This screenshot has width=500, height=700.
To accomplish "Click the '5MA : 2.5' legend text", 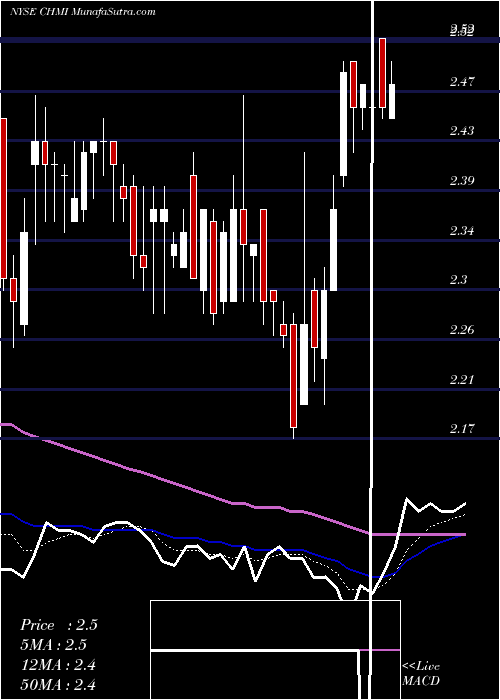I will coord(53,645).
